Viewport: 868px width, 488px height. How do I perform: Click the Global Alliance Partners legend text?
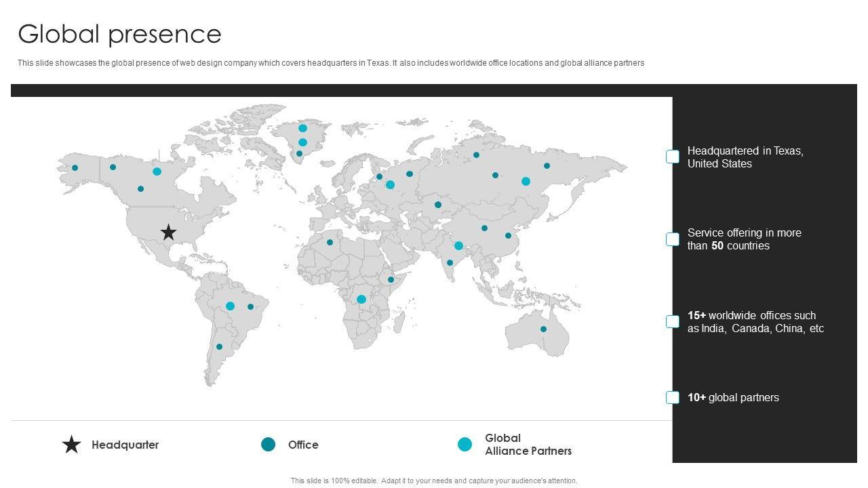click(528, 445)
